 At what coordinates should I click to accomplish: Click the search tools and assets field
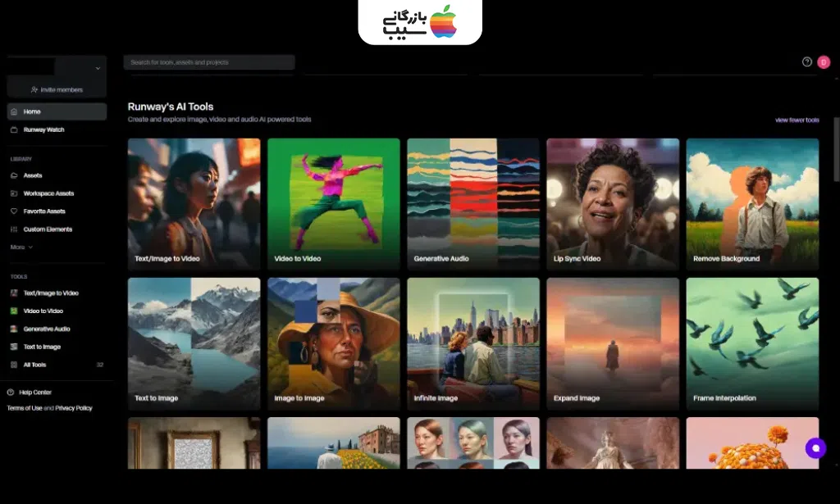pyautogui.click(x=209, y=62)
